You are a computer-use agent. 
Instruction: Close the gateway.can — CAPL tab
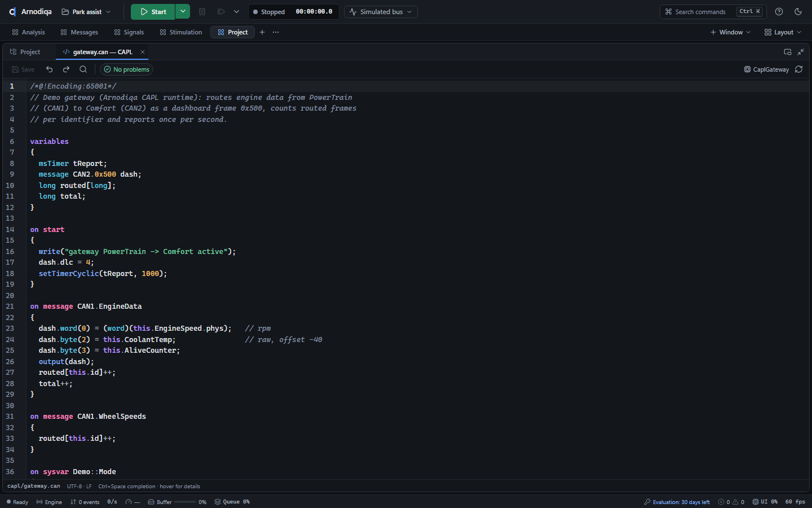click(143, 52)
